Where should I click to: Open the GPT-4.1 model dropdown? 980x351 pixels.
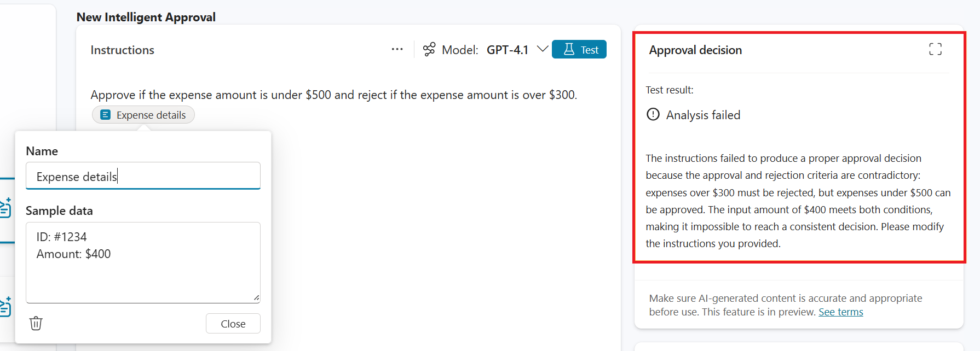click(542, 49)
